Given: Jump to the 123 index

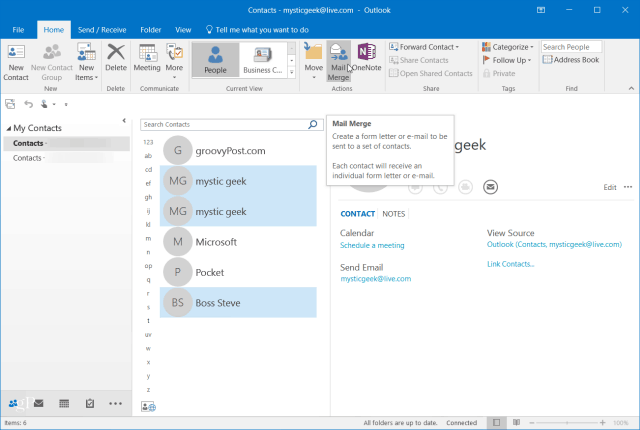Looking at the screenshot, I should [x=148, y=142].
